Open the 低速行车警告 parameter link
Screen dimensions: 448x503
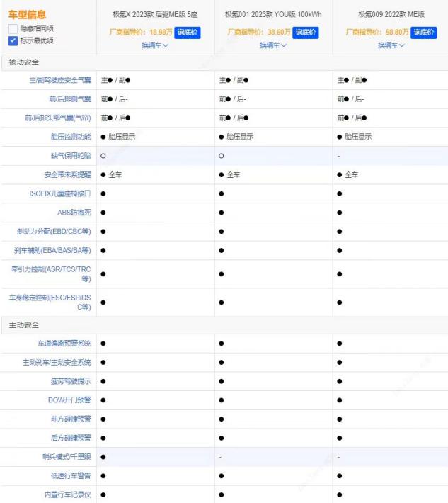click(71, 476)
